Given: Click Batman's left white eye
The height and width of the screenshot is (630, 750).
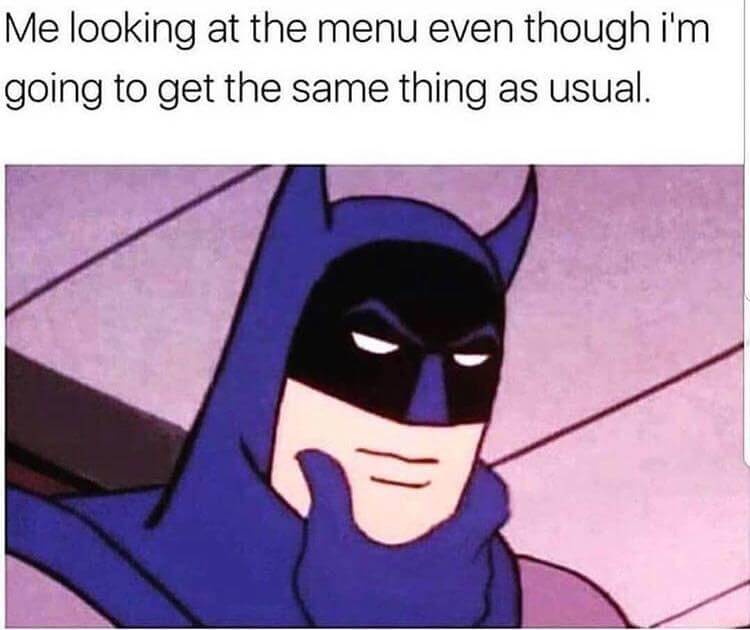Looking at the screenshot, I should 375,343.
